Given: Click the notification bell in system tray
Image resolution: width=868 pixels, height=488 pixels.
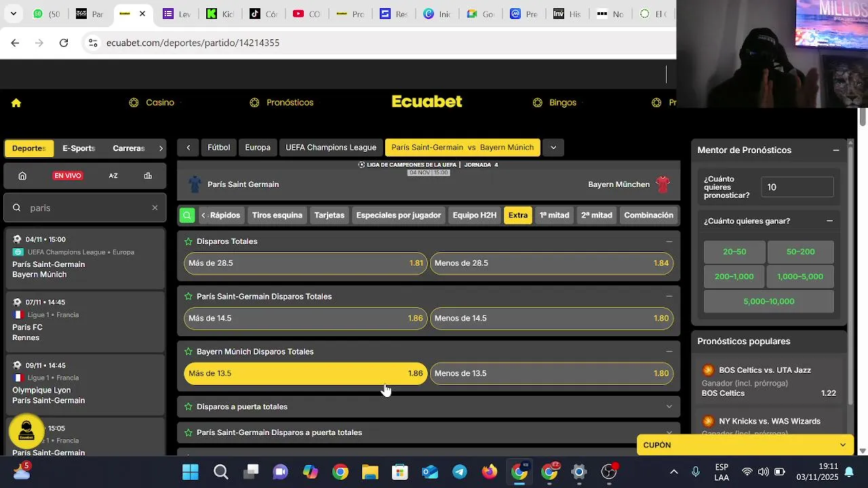Looking at the screenshot, I should (x=849, y=472).
